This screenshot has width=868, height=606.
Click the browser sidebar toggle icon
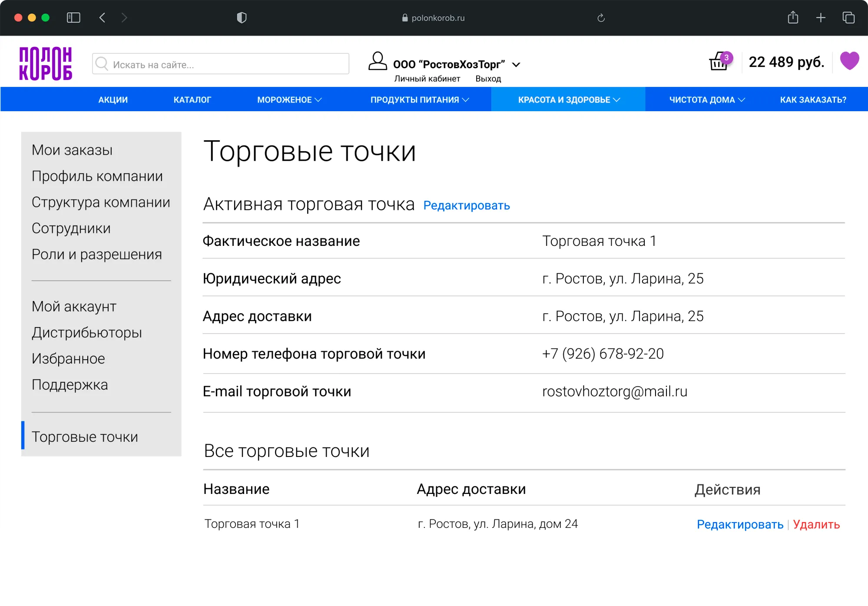click(x=73, y=18)
